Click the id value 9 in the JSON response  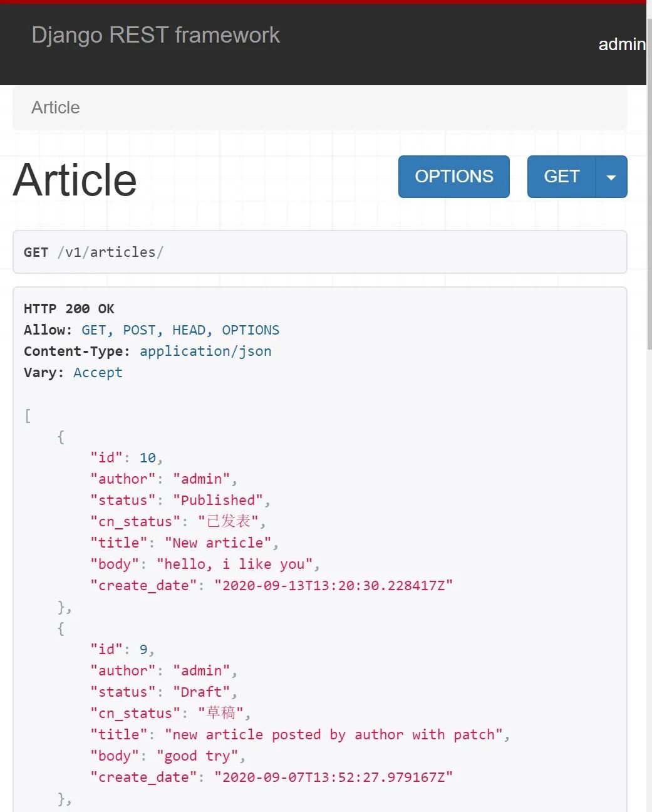tap(143, 649)
